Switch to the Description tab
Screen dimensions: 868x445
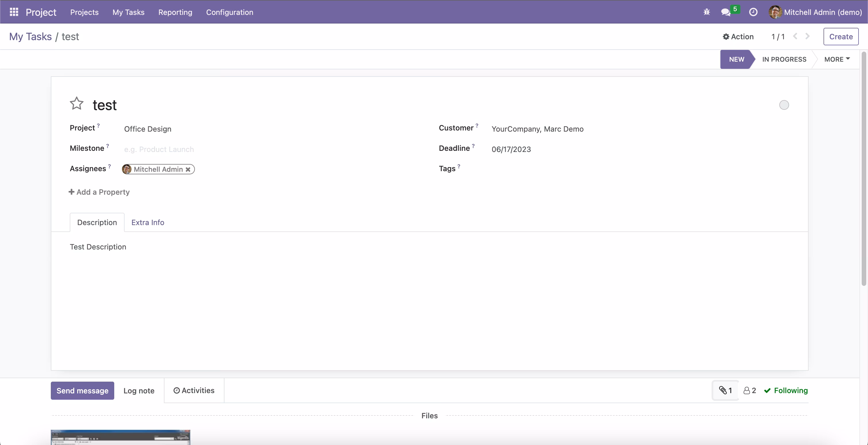(x=97, y=222)
